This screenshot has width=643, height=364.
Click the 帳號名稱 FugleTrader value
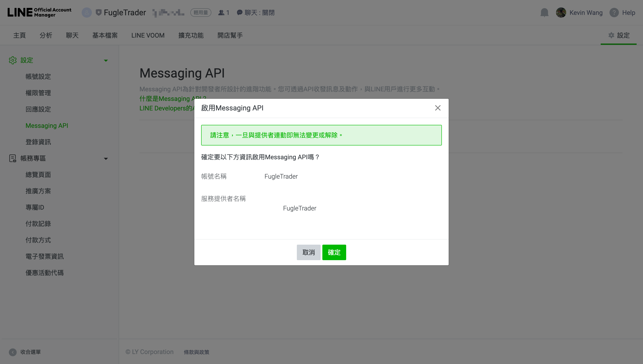pyautogui.click(x=281, y=176)
